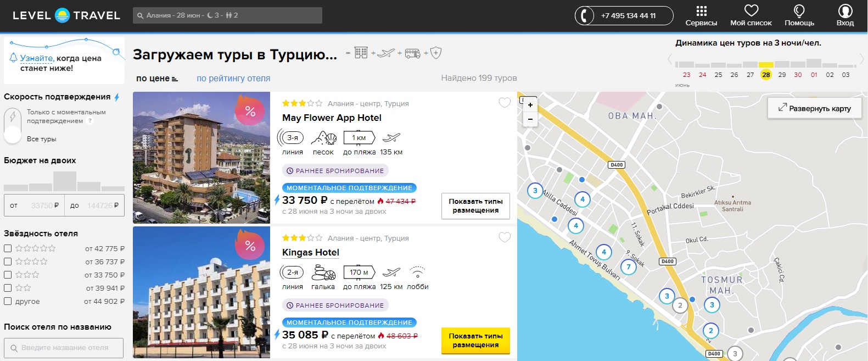Viewport: 868px width, 361px height.
Task: Toggle the instant confirmation speed switch
Action: click(12, 126)
